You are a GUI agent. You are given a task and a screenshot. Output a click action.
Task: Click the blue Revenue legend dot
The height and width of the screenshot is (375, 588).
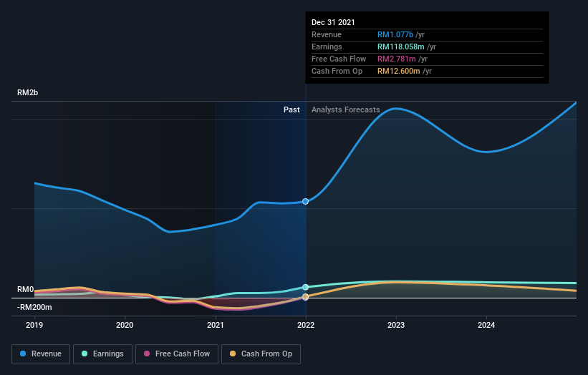click(x=23, y=354)
